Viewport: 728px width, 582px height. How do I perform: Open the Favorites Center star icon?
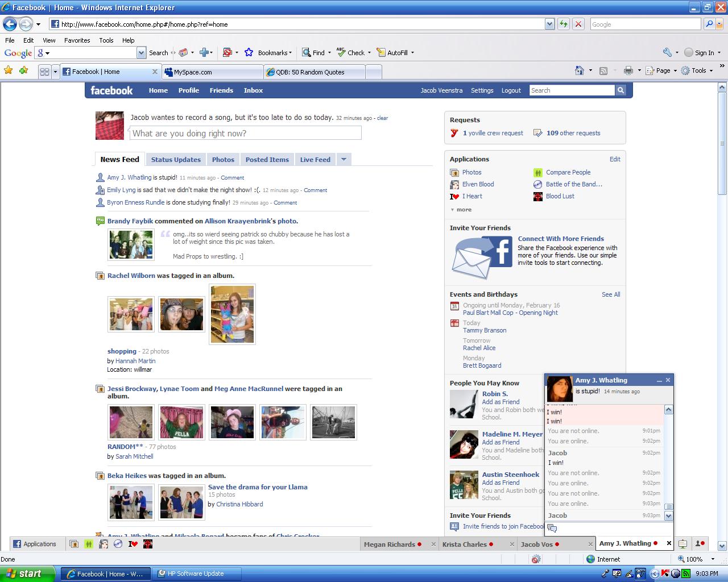pyautogui.click(x=9, y=70)
